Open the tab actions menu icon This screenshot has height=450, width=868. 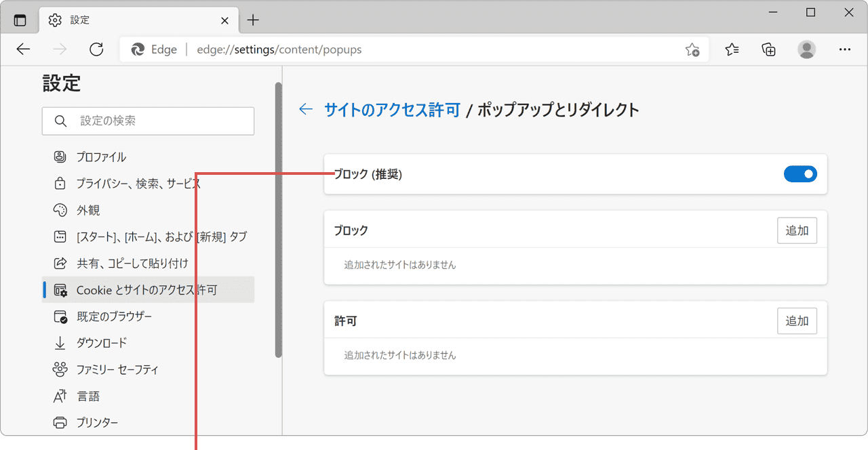(20, 20)
